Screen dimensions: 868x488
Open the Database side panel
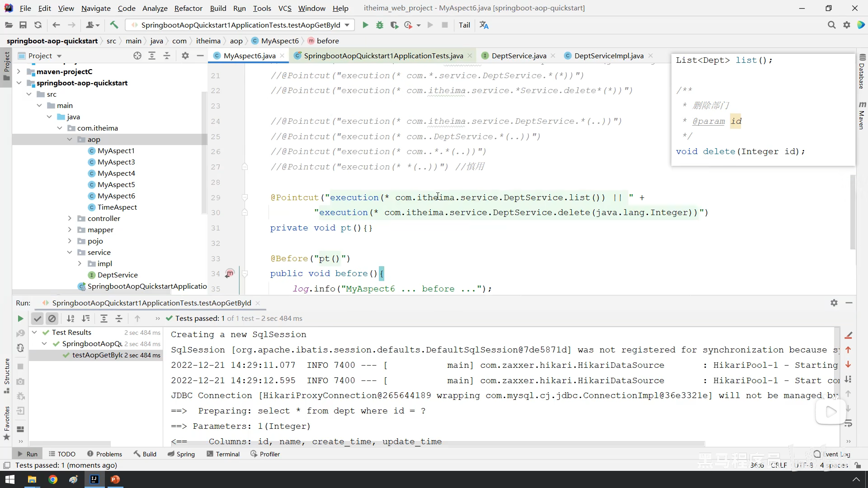862,71
